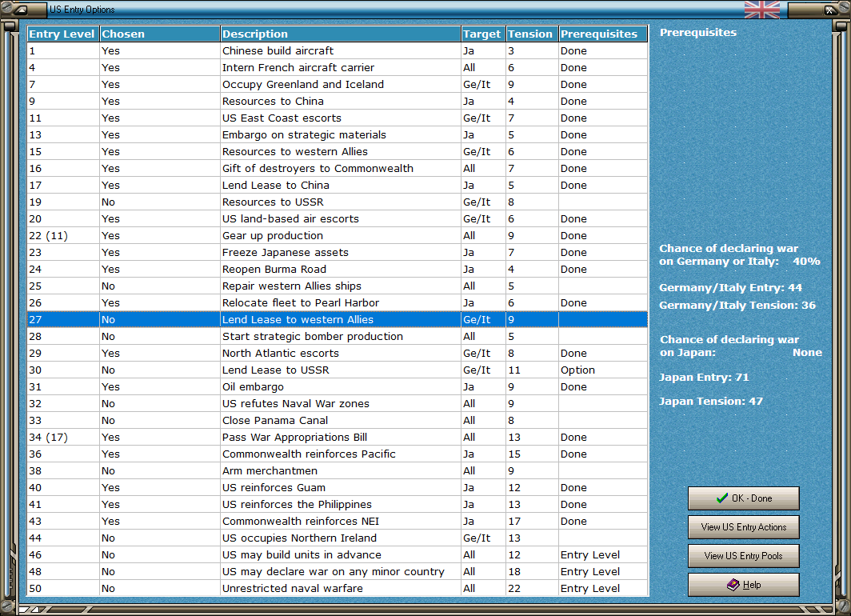
Task: Select Unrestricted naval warfare
Action: pyautogui.click(x=337, y=589)
